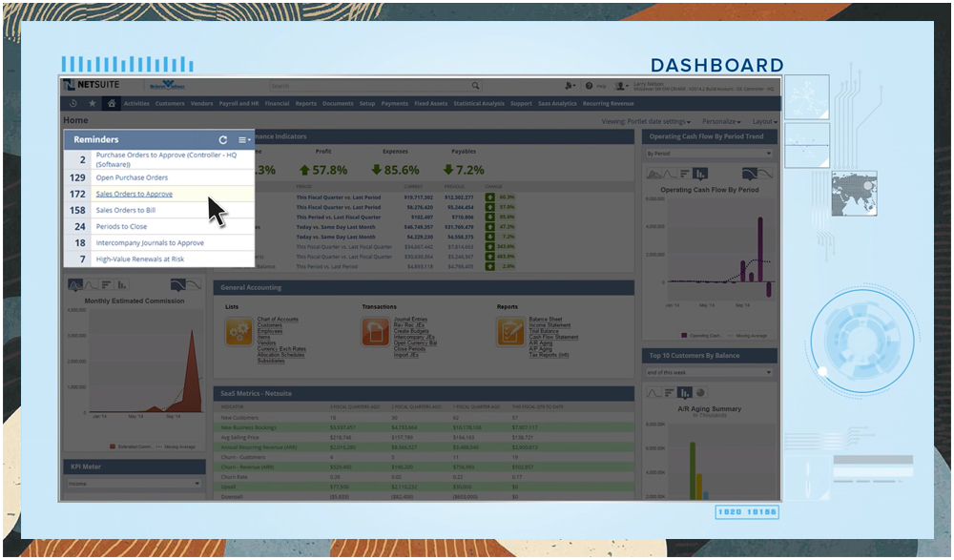Select column chart for Monthly Estimated Commission

[122, 284]
